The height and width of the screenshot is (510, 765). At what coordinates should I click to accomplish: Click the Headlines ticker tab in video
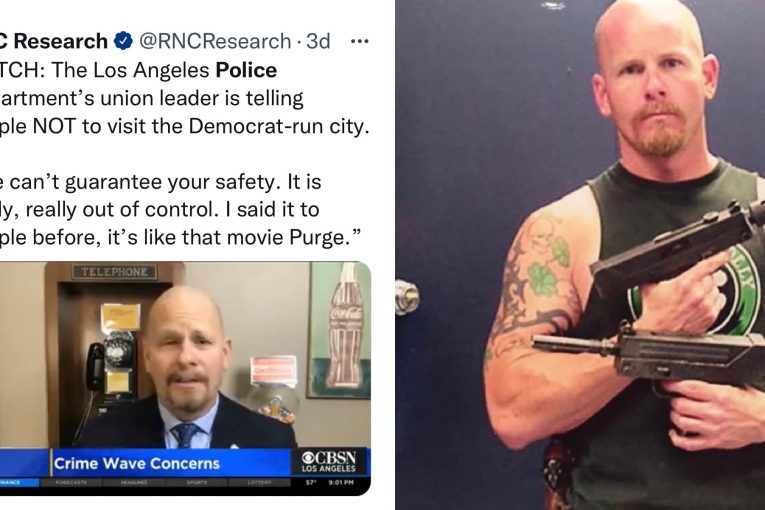tap(134, 483)
